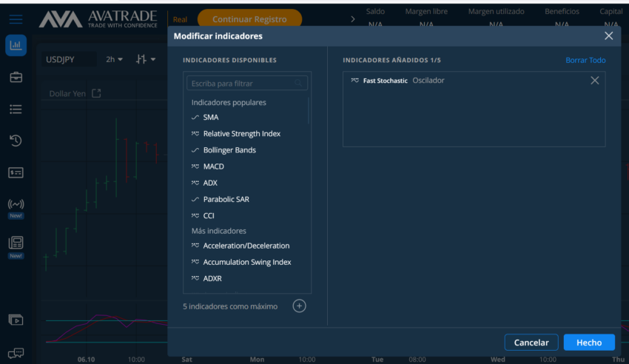Select the chart view sidebar icon
This screenshot has height=364, width=629.
click(x=16, y=45)
